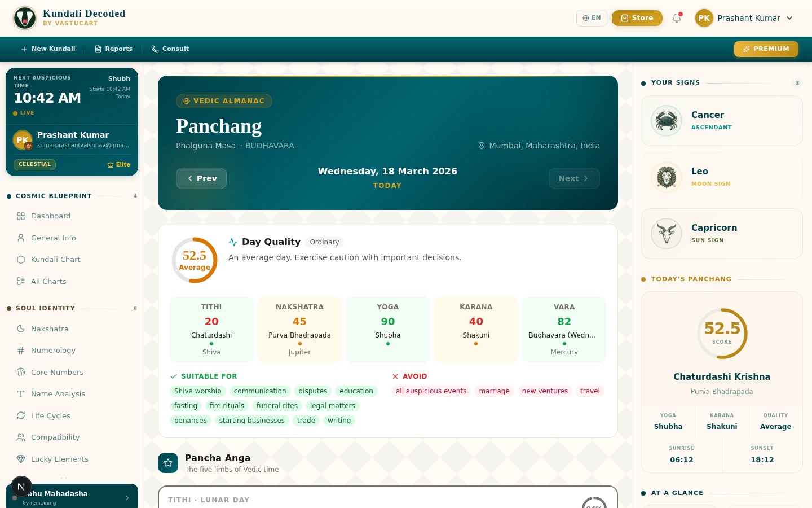Click the round N badge icon
This screenshot has width=812, height=508.
pos(21,486)
